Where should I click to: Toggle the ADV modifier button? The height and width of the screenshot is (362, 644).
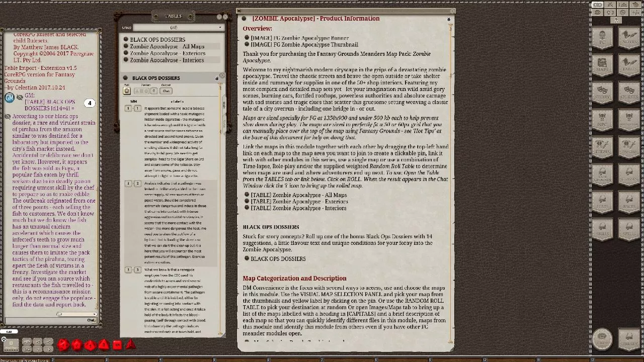[x=28, y=341]
